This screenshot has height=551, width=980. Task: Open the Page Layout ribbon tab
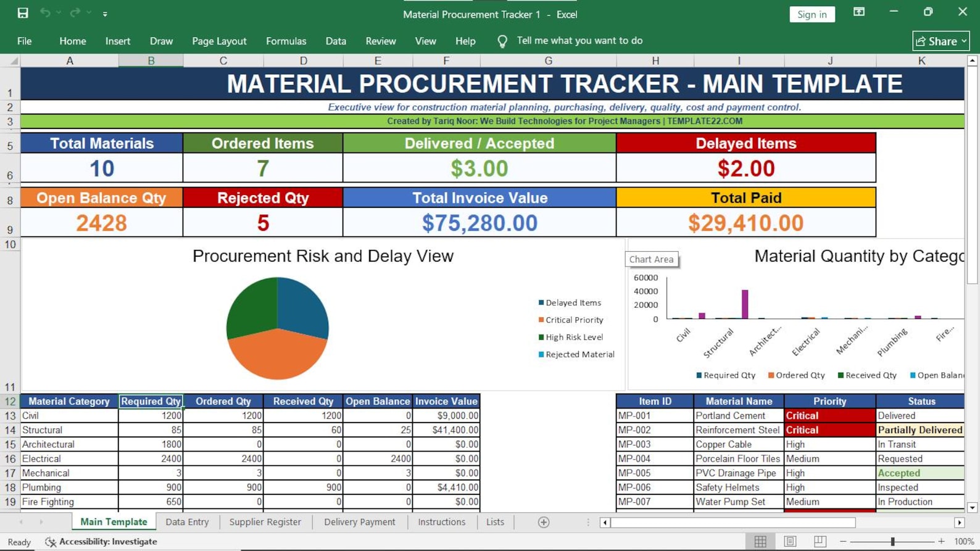[x=219, y=41]
